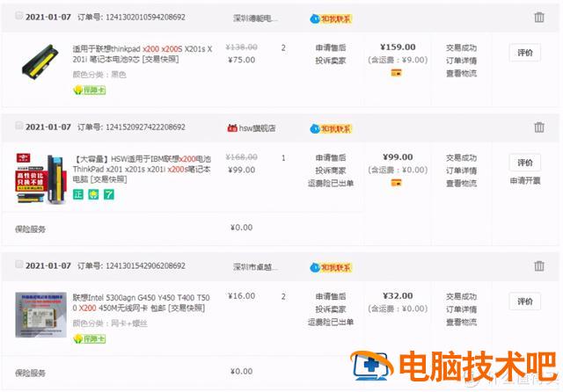Click the ¥99.00 order total
Image resolution: width=563 pixels, height=392 pixels.
(398, 157)
